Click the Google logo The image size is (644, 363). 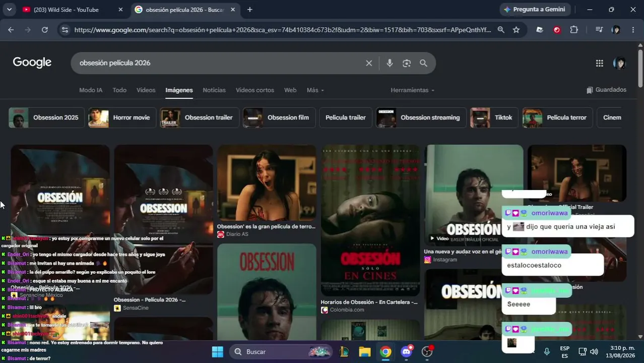point(32,63)
